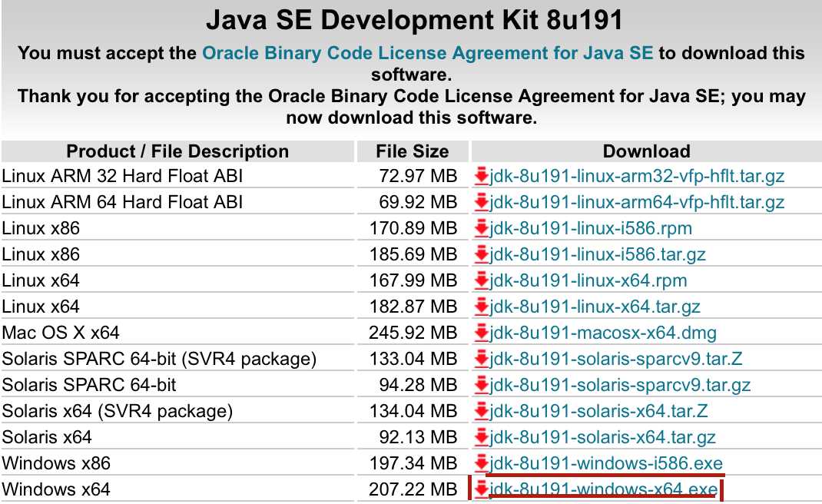Select the 72.97 MB file size
Screen dimensions: 822x504
pos(419,176)
